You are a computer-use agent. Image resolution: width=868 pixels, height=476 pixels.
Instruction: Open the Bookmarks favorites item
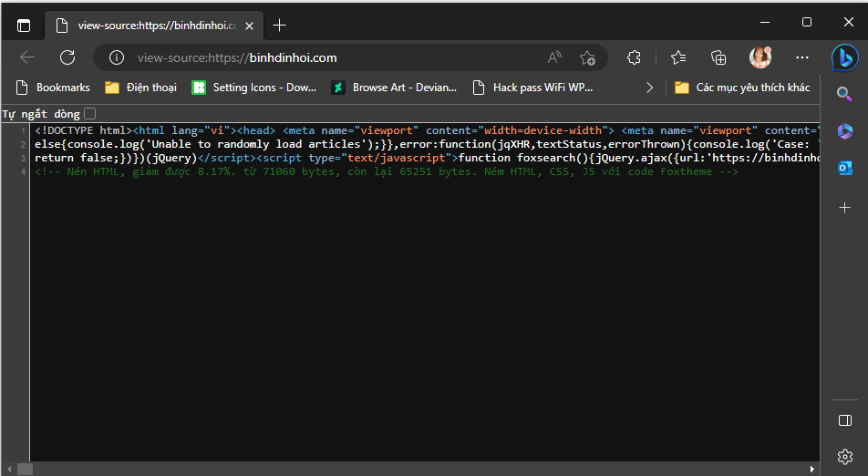(53, 88)
